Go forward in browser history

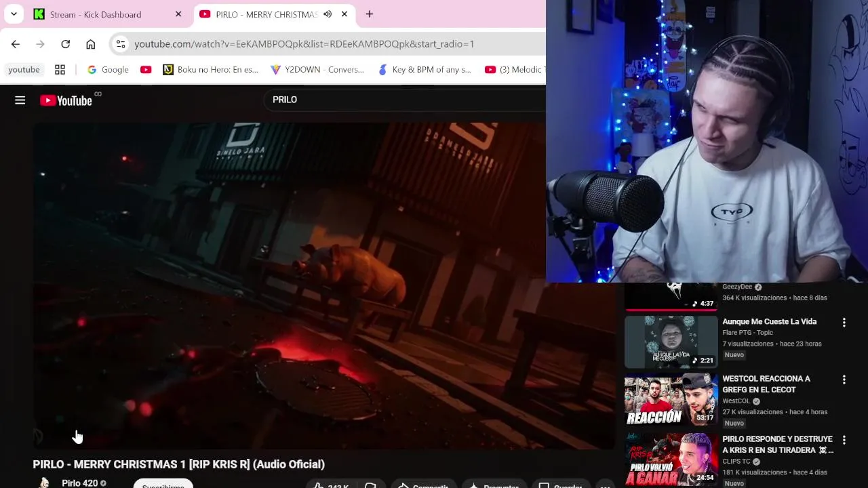[41, 44]
